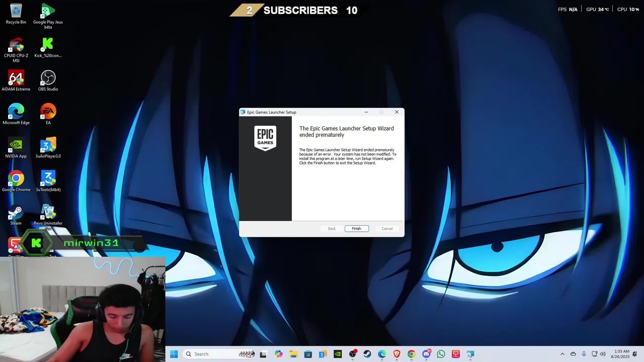The width and height of the screenshot is (644, 362).
Task: Open Google Chrome from taskbar
Action: coord(412,354)
